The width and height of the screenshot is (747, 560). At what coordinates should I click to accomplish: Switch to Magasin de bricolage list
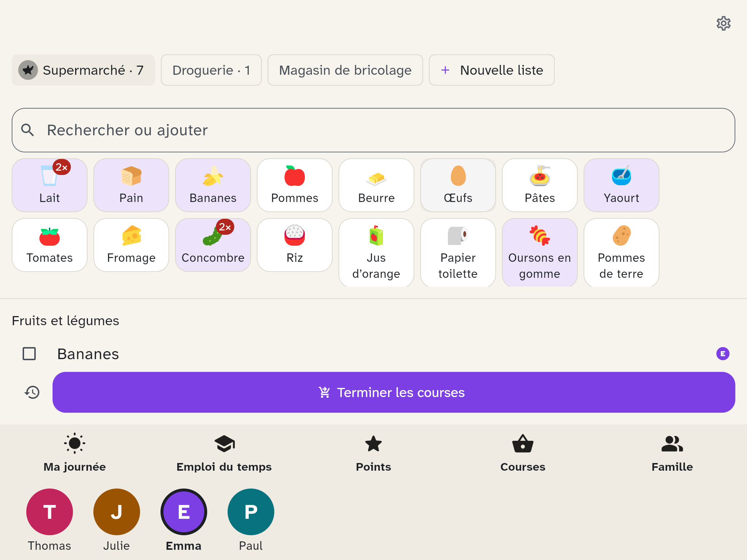click(345, 70)
